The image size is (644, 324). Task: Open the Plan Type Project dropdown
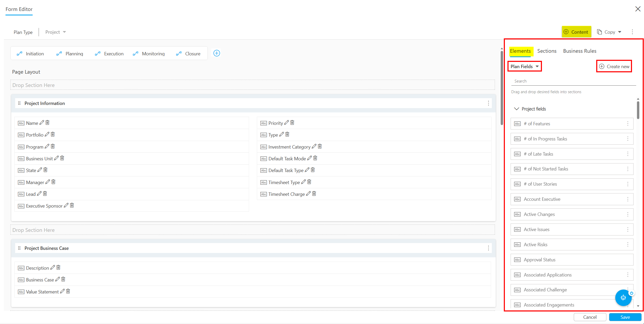coord(56,32)
